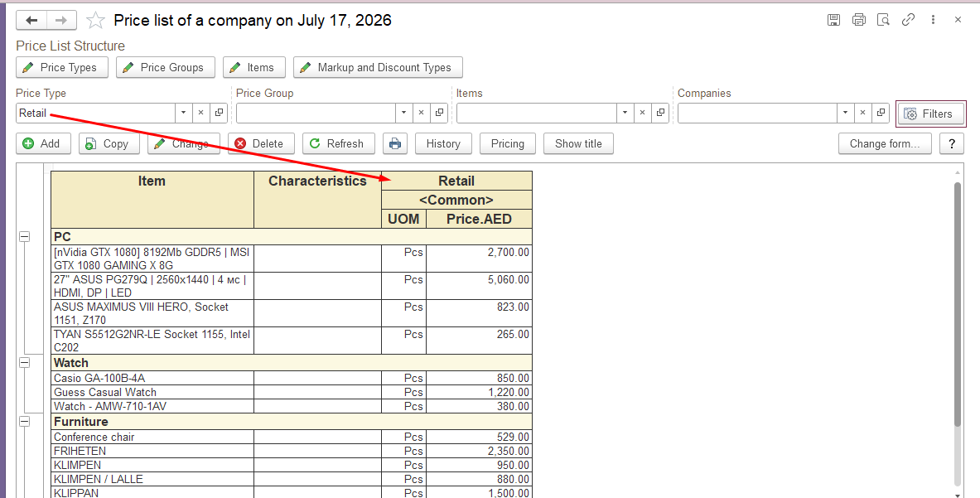The height and width of the screenshot is (498, 980).
Task: Collapse the PC group
Action: tap(24, 237)
